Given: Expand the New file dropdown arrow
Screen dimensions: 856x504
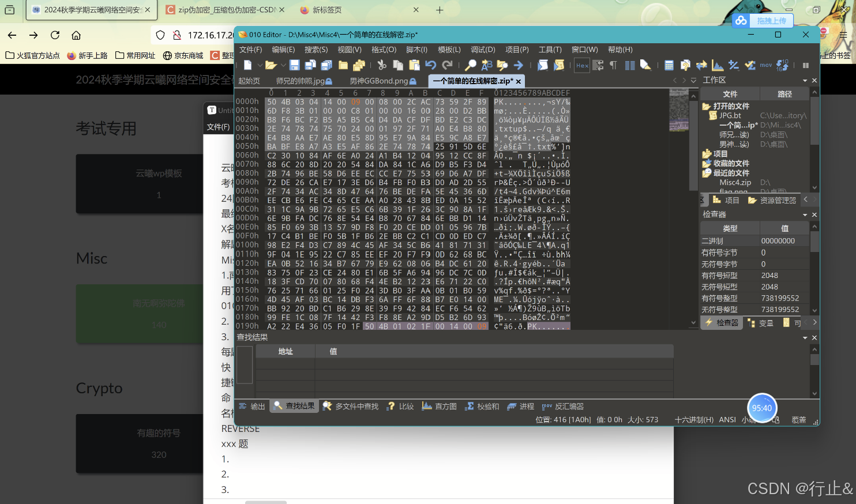Looking at the screenshot, I should pyautogui.click(x=260, y=65).
